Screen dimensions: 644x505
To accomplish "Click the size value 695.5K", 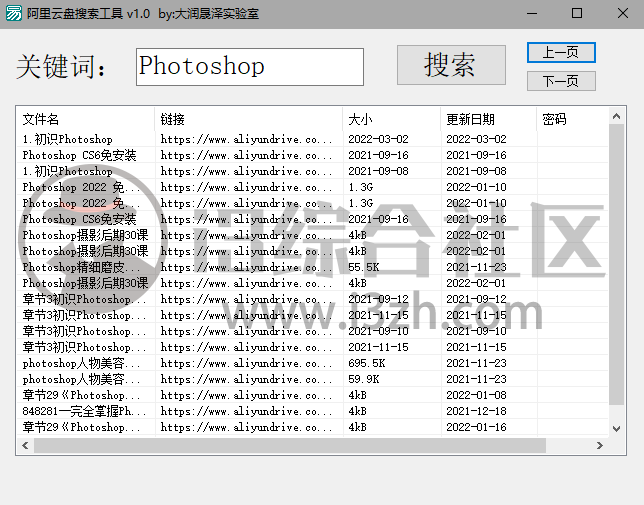I will tap(366, 363).
